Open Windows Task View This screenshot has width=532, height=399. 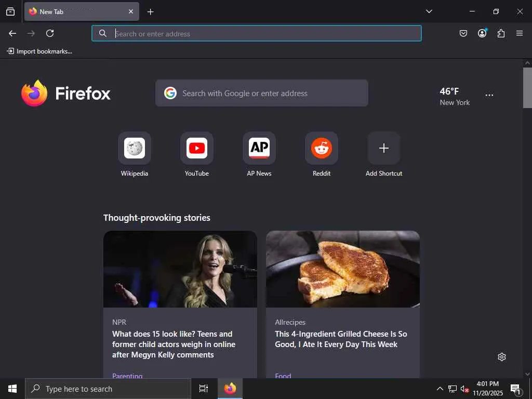coord(204,389)
